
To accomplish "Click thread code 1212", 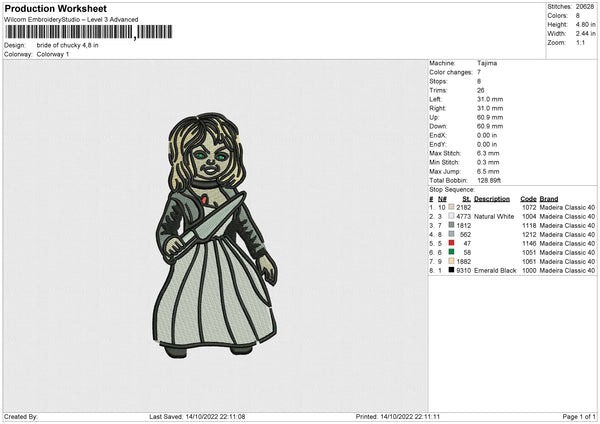I will tap(529, 235).
